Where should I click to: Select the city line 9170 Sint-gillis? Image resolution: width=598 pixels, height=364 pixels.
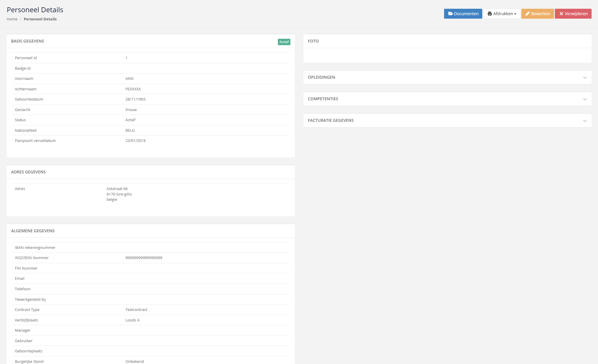point(119,194)
